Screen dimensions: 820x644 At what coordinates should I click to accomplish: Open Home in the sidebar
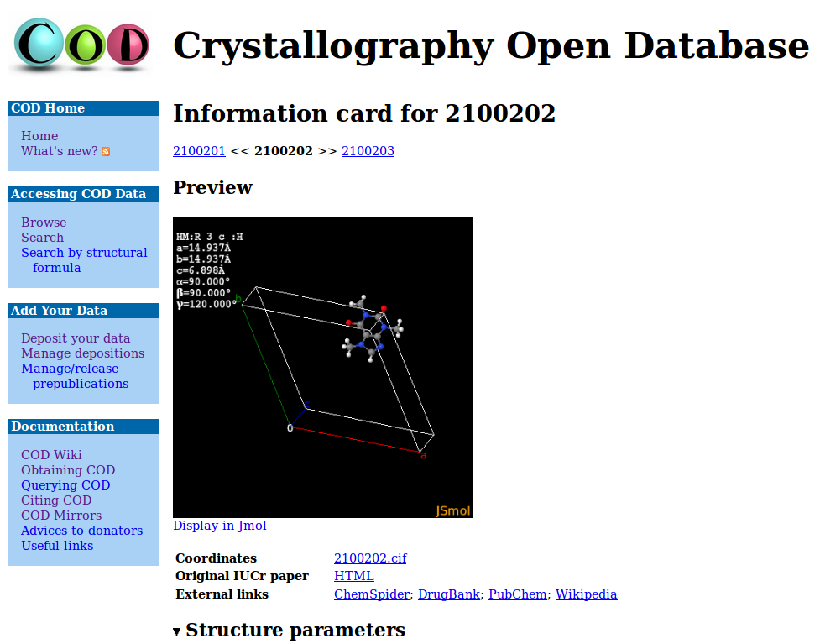pyautogui.click(x=39, y=136)
